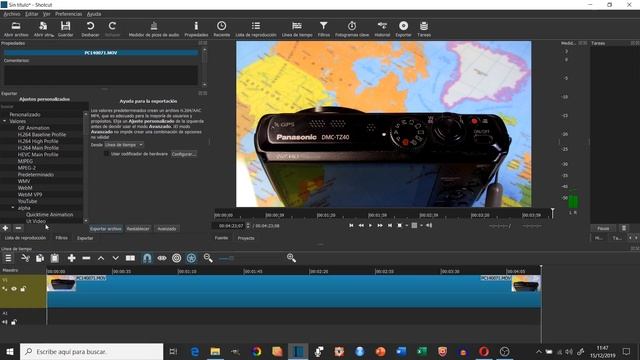
Task: Click the timeline paste clipboard icon
Action: click(x=55, y=258)
